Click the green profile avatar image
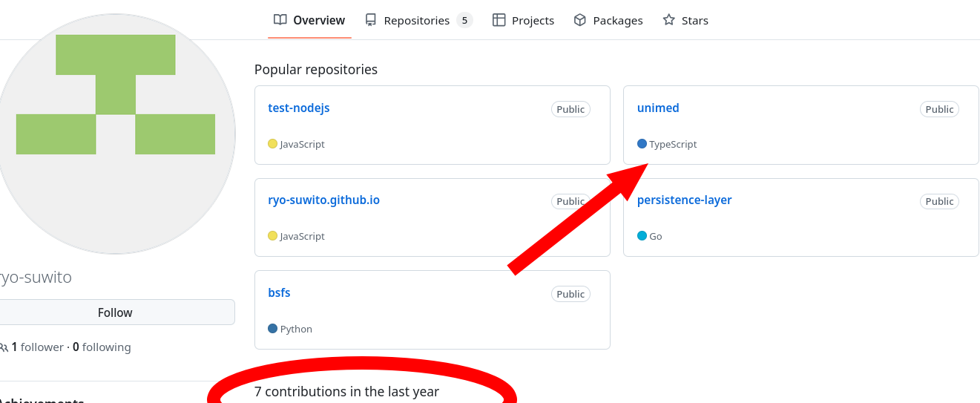The width and height of the screenshot is (980, 403). point(115,134)
